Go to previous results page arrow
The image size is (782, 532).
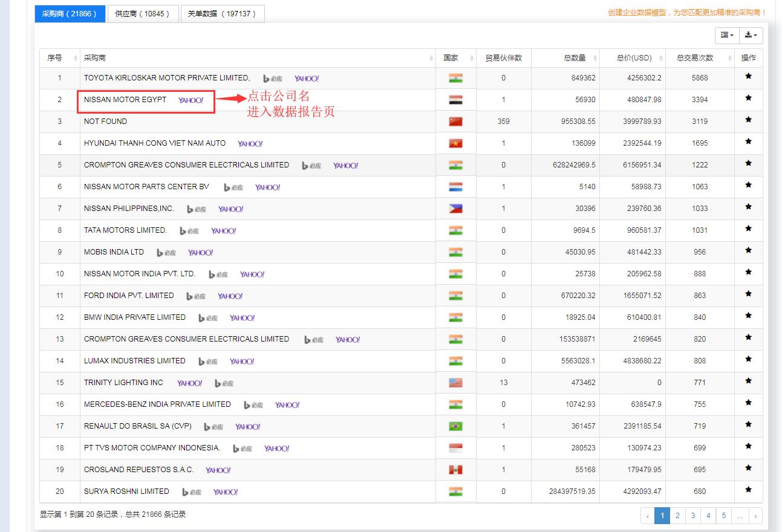pyautogui.click(x=648, y=516)
